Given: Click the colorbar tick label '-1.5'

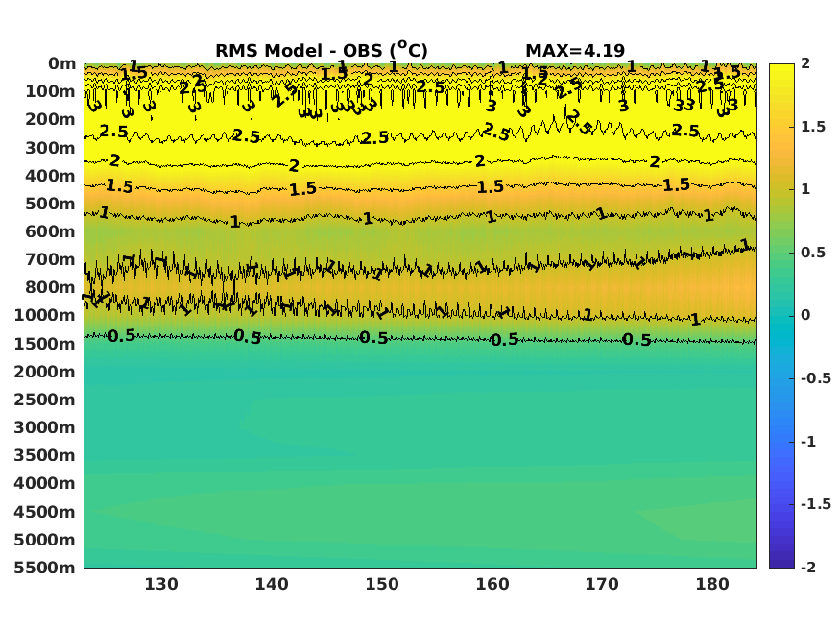Looking at the screenshot, I should [816, 504].
